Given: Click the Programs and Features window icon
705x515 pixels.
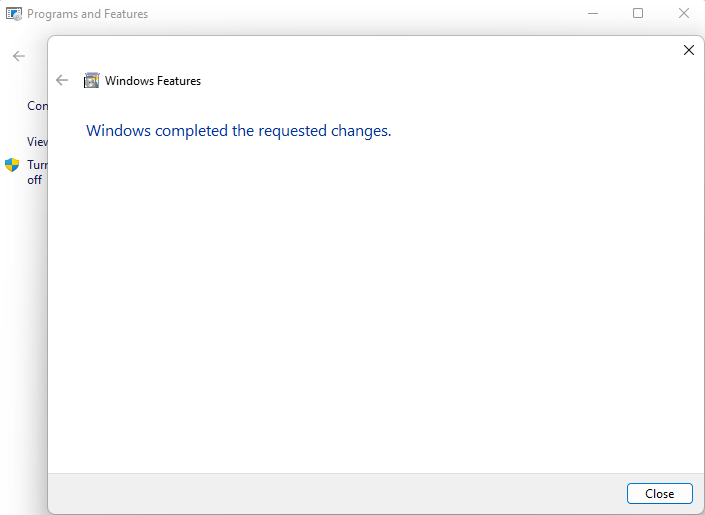Looking at the screenshot, I should tap(14, 14).
